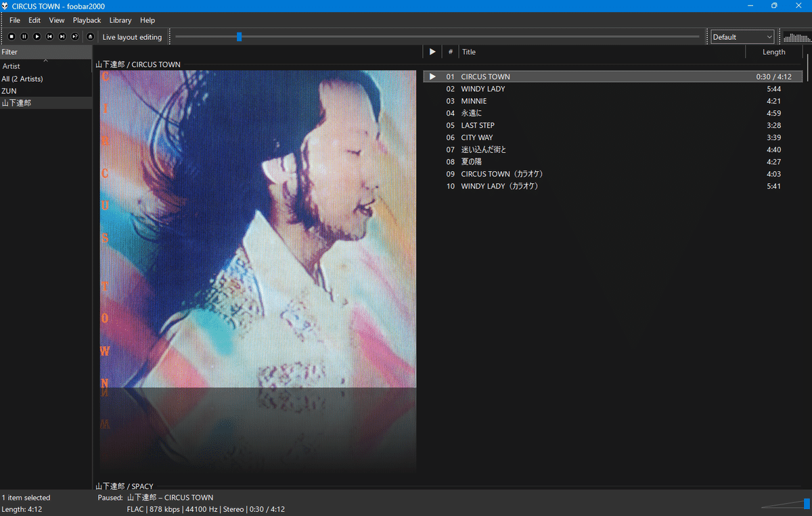This screenshot has width=812, height=516.
Task: Click the '1 item selected' status text
Action: click(26, 498)
